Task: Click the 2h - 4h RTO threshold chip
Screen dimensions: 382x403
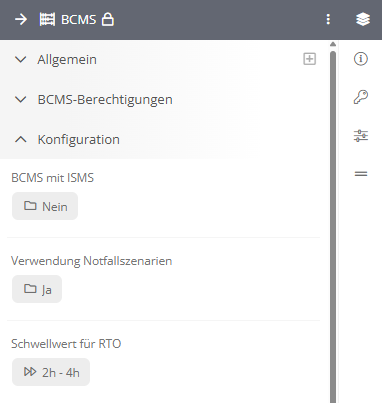Action: [x=51, y=372]
